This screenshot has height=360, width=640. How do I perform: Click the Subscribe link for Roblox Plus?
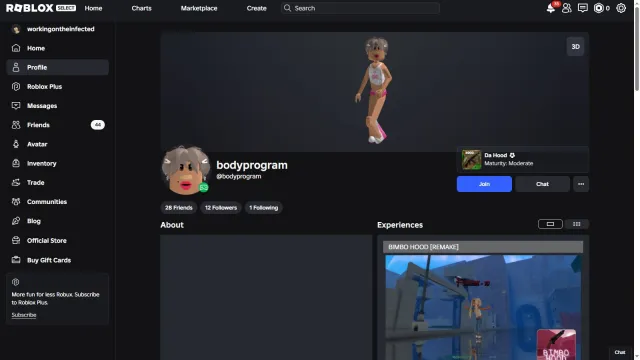point(24,315)
